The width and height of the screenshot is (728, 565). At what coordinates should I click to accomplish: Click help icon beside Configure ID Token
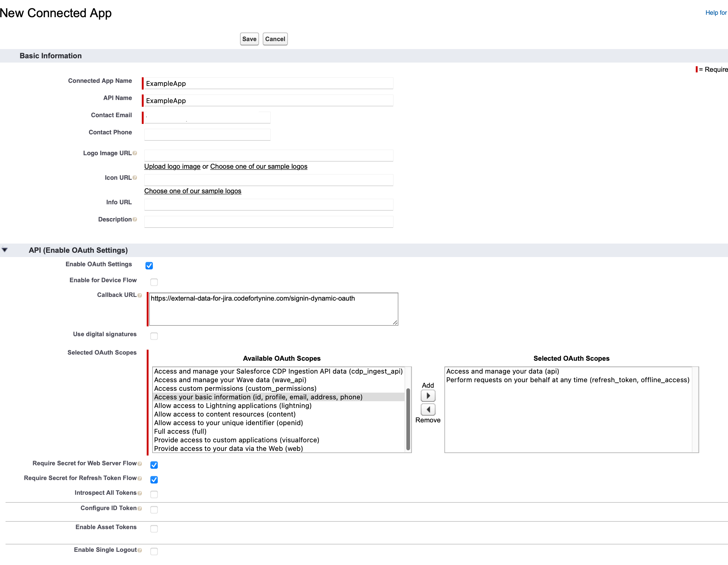(x=140, y=508)
